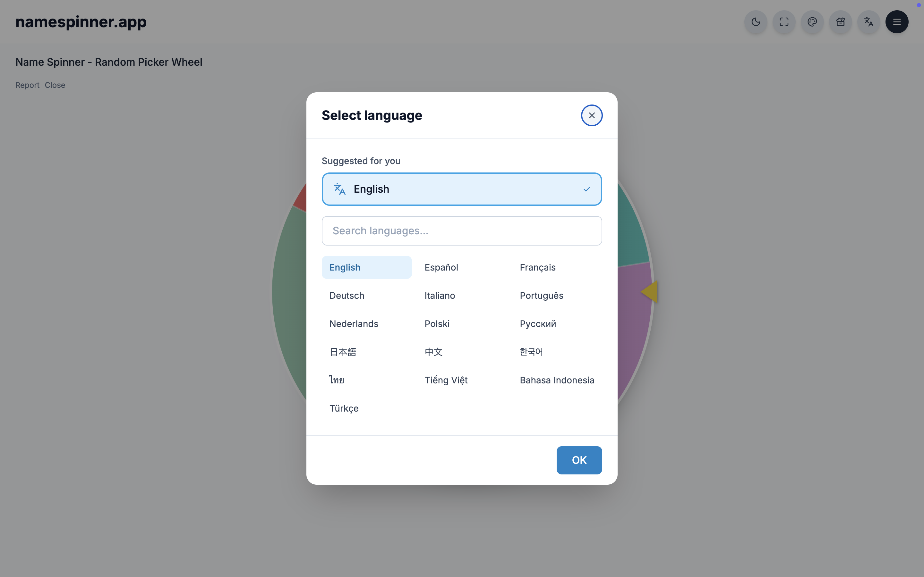Enter fullscreen mode via header icon

point(784,22)
